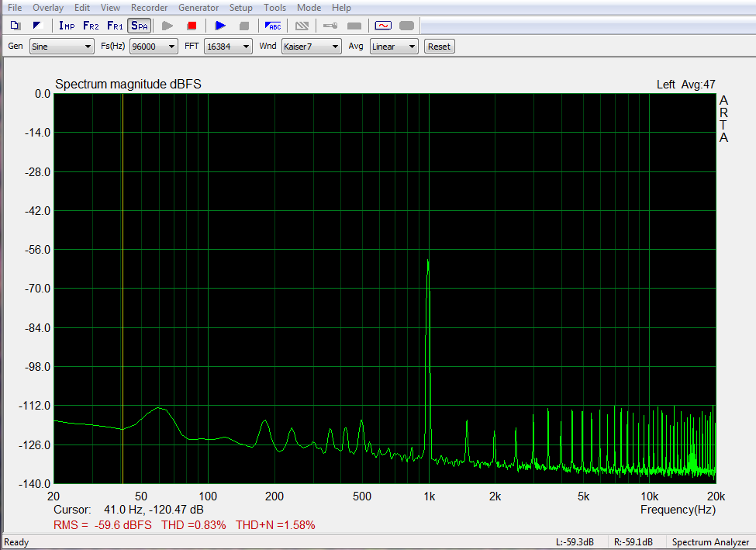The height and width of the screenshot is (550, 756).
Task: Open the Generator menu
Action: pyautogui.click(x=198, y=8)
